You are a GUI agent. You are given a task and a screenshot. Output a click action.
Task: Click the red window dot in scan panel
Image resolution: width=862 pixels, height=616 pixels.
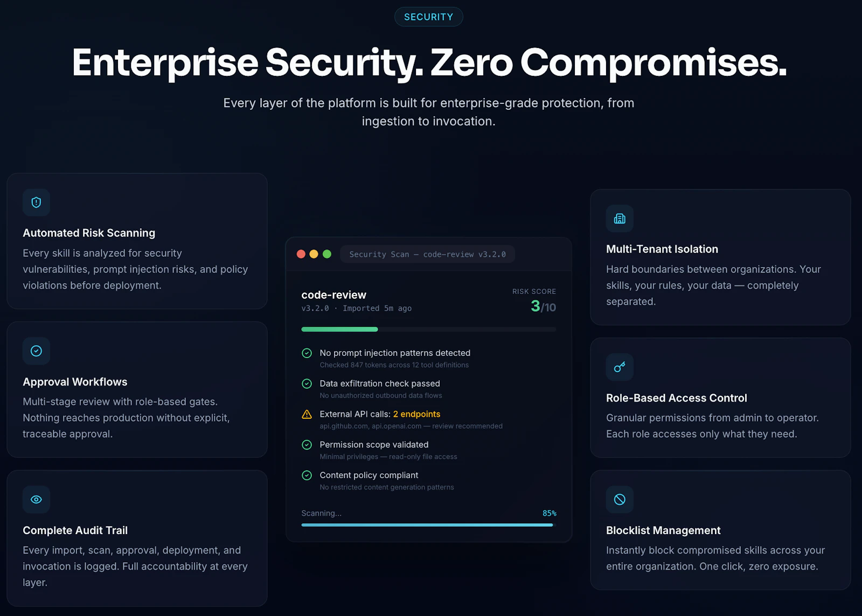[x=301, y=254]
